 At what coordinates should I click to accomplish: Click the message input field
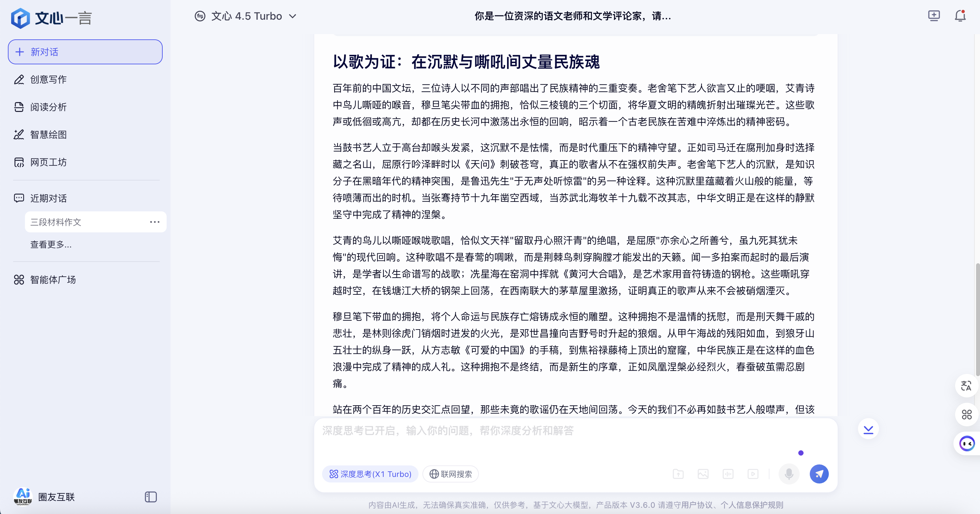[556, 438]
